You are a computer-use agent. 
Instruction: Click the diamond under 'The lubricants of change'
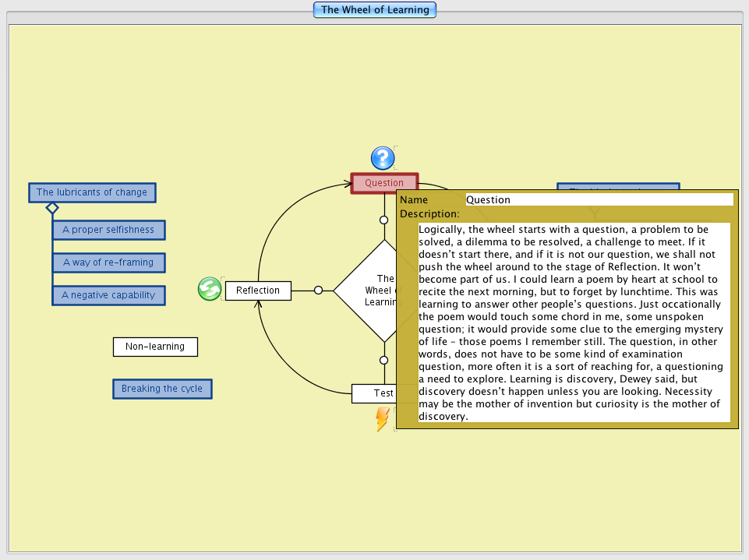52,208
